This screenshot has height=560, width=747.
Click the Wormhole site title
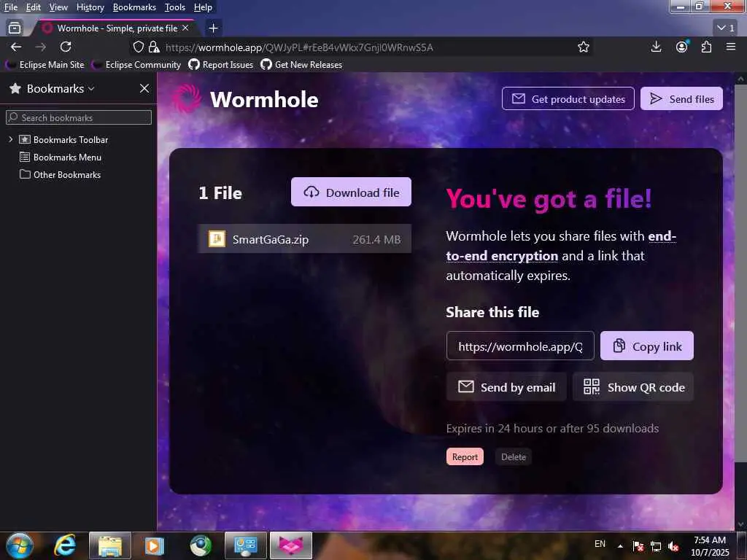click(x=264, y=99)
